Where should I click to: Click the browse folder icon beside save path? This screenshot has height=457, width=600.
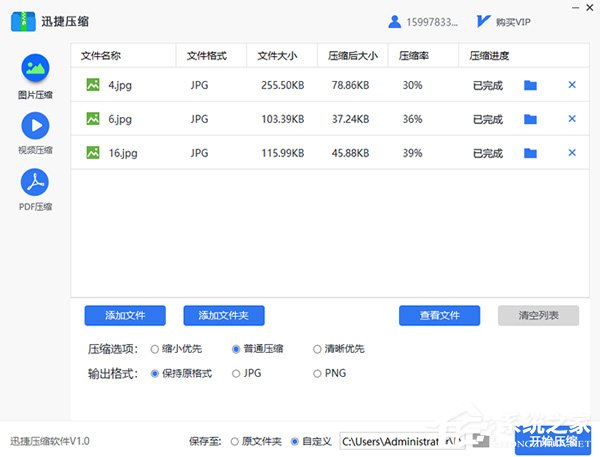coord(481,441)
